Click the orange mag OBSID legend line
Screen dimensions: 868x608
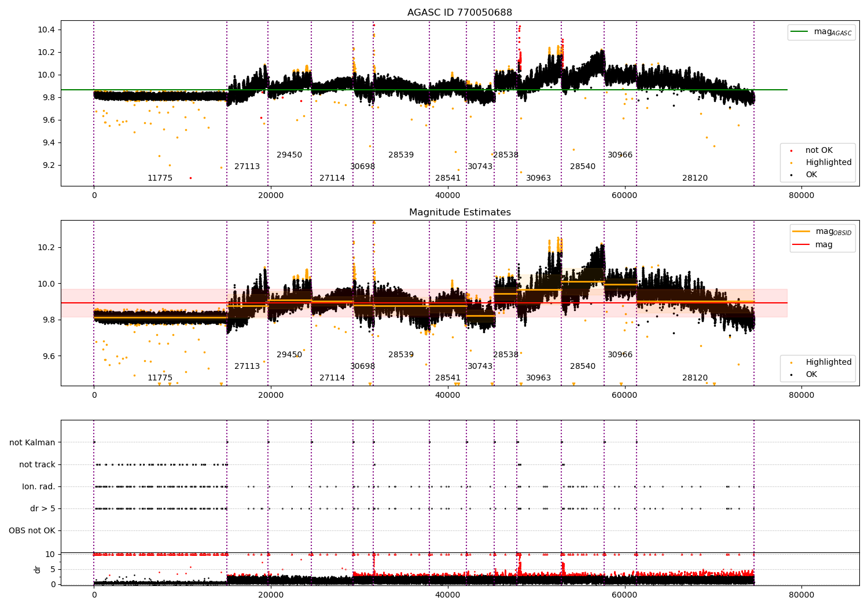(x=801, y=232)
